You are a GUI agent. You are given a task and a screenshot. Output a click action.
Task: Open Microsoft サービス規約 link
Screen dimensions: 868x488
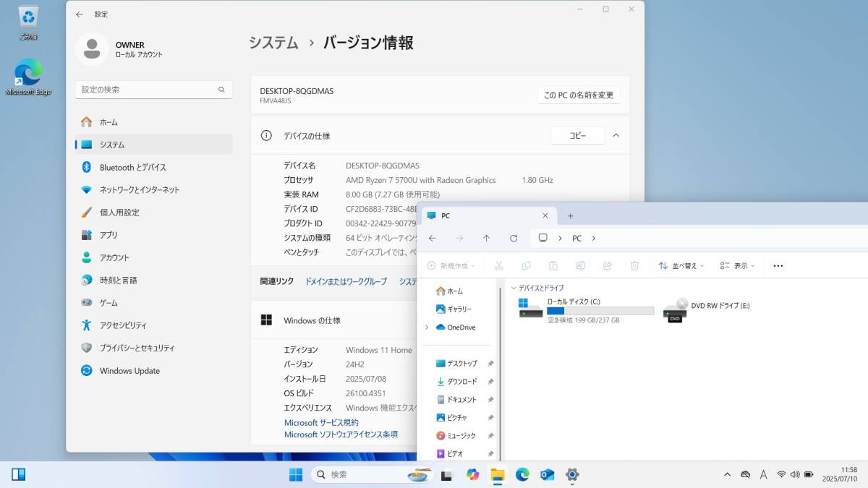(x=320, y=423)
